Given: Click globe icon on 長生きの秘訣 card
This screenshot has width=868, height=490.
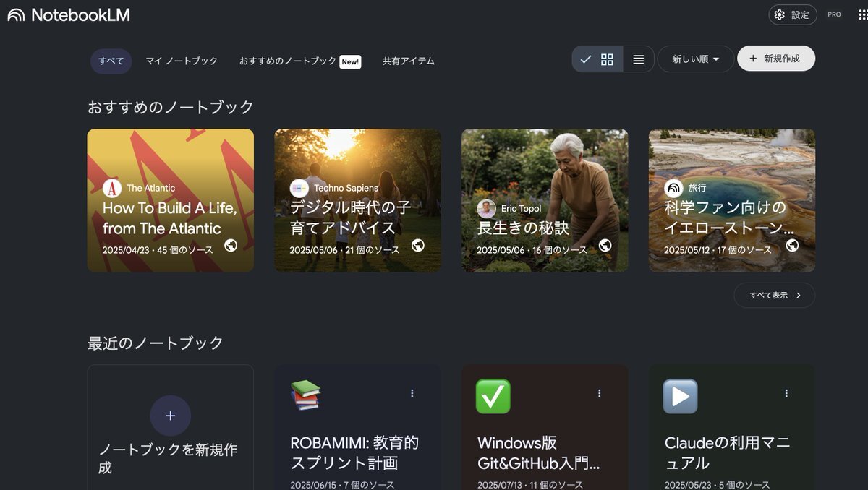Looking at the screenshot, I should [605, 245].
